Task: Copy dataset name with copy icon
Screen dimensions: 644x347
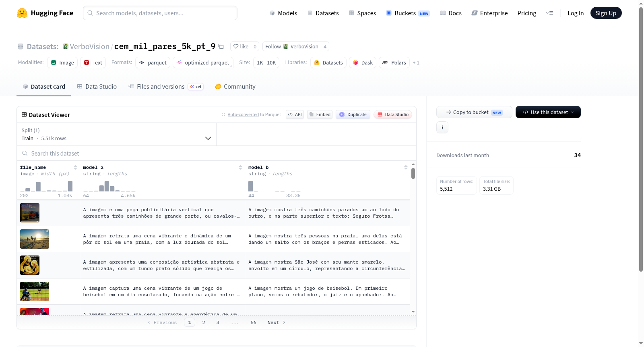Action: (x=221, y=46)
